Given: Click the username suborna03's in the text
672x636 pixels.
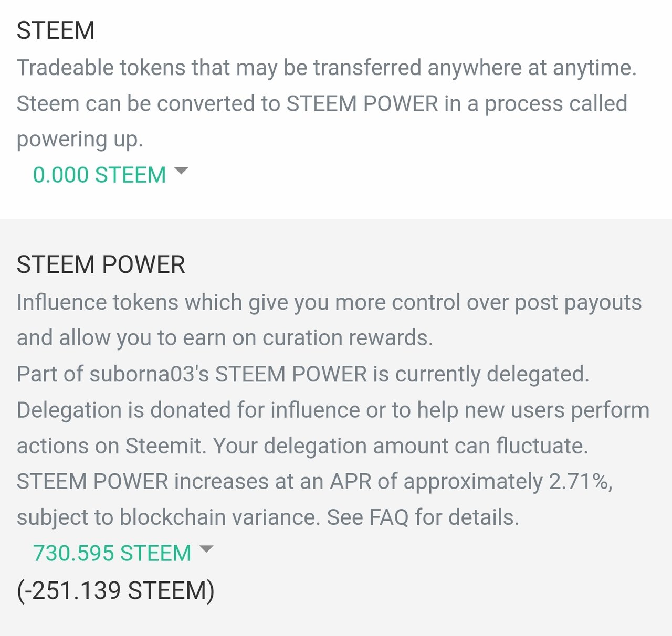Looking at the screenshot, I should 149,374.
